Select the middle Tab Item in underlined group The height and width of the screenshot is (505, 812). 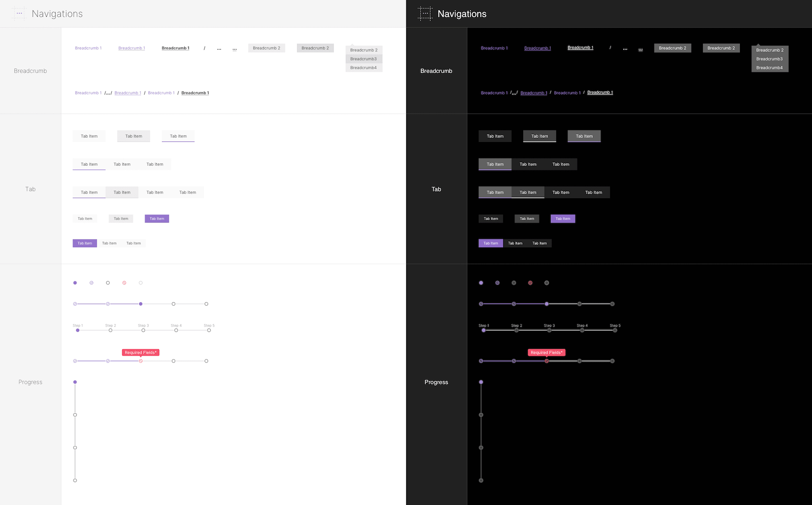tap(123, 164)
